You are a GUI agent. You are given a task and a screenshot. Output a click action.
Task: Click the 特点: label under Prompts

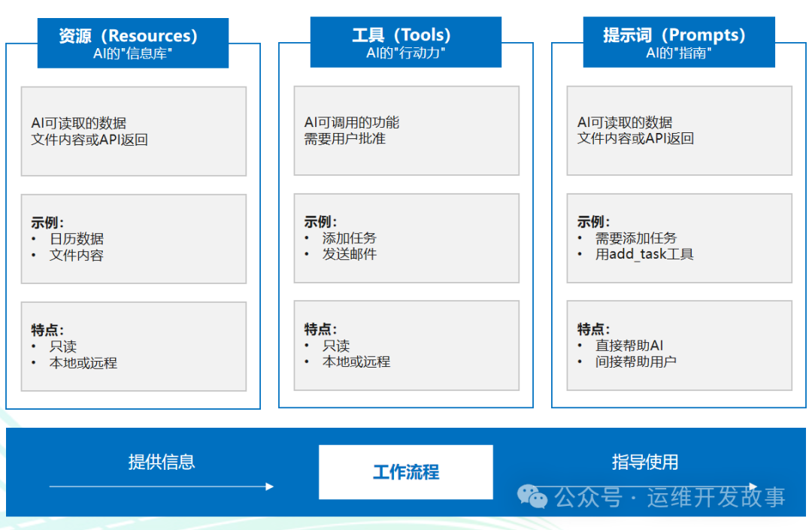pyautogui.click(x=593, y=329)
